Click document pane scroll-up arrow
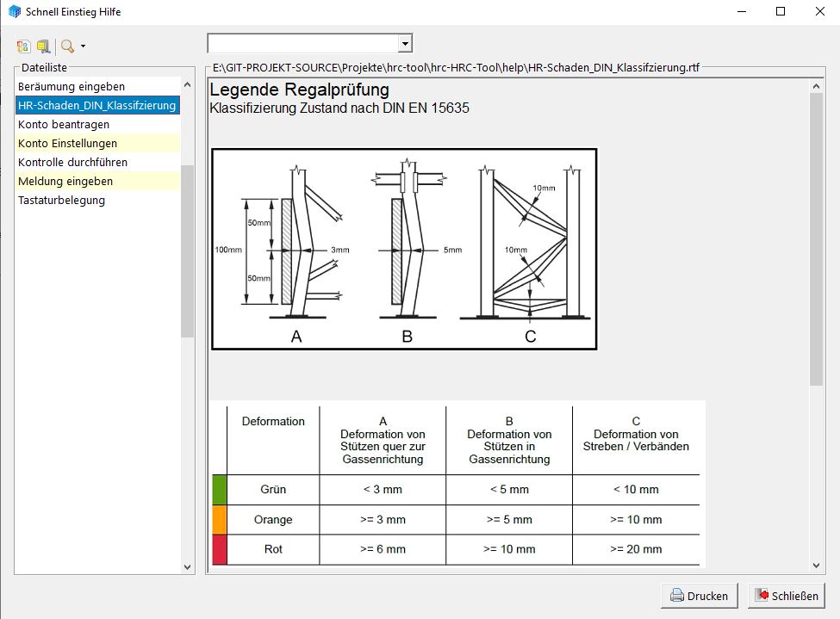The width and height of the screenshot is (840, 619). (818, 84)
